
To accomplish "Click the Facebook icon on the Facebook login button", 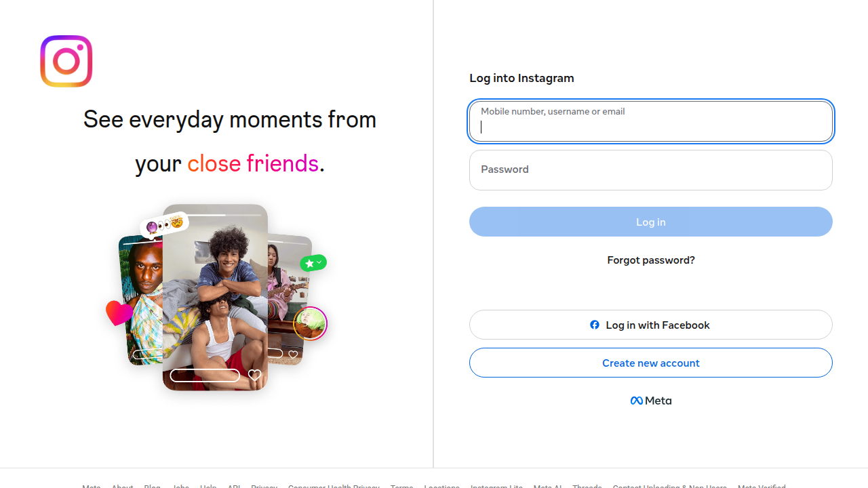I will (x=595, y=325).
